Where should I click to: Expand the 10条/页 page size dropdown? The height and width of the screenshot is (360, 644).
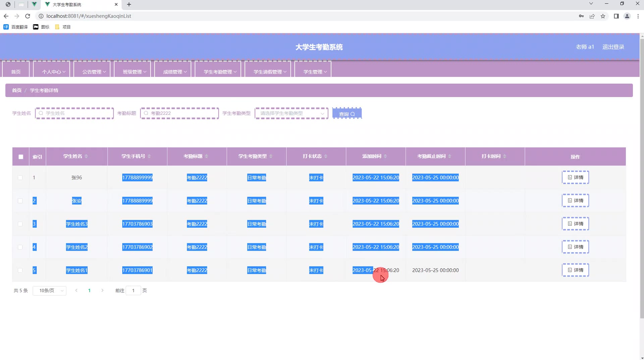[x=50, y=290]
